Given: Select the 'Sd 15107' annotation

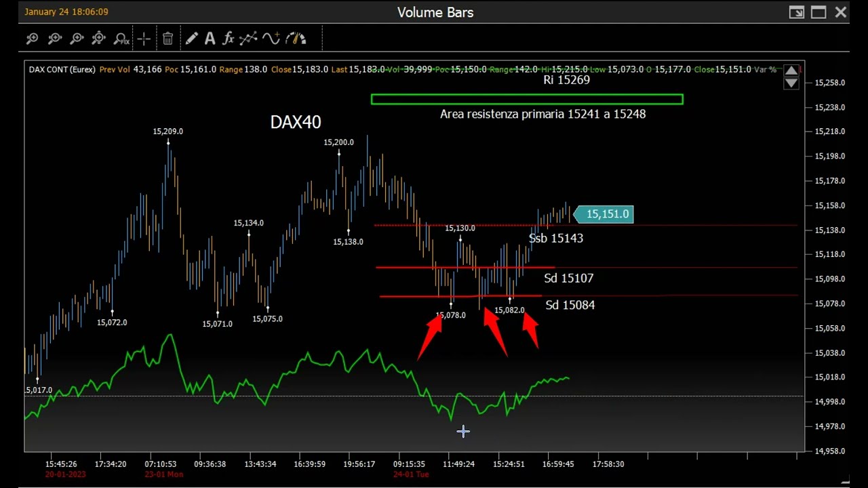Looking at the screenshot, I should click(x=568, y=278).
